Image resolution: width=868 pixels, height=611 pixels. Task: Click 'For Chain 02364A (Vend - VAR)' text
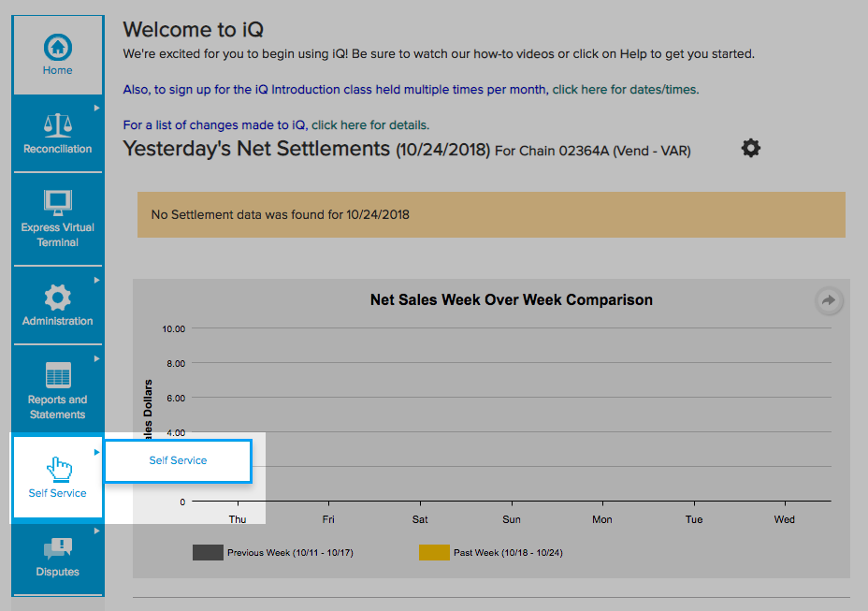(x=593, y=152)
